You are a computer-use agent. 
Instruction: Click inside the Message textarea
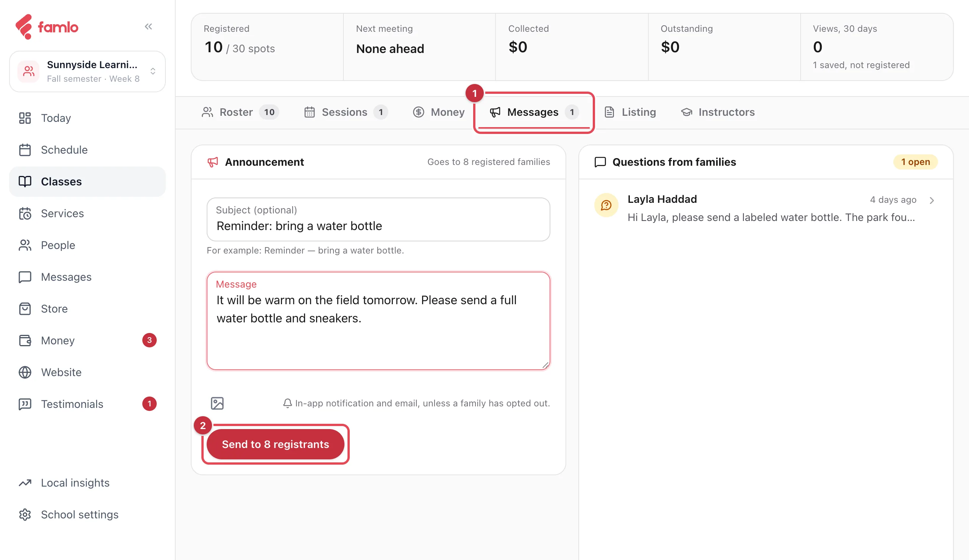378,321
